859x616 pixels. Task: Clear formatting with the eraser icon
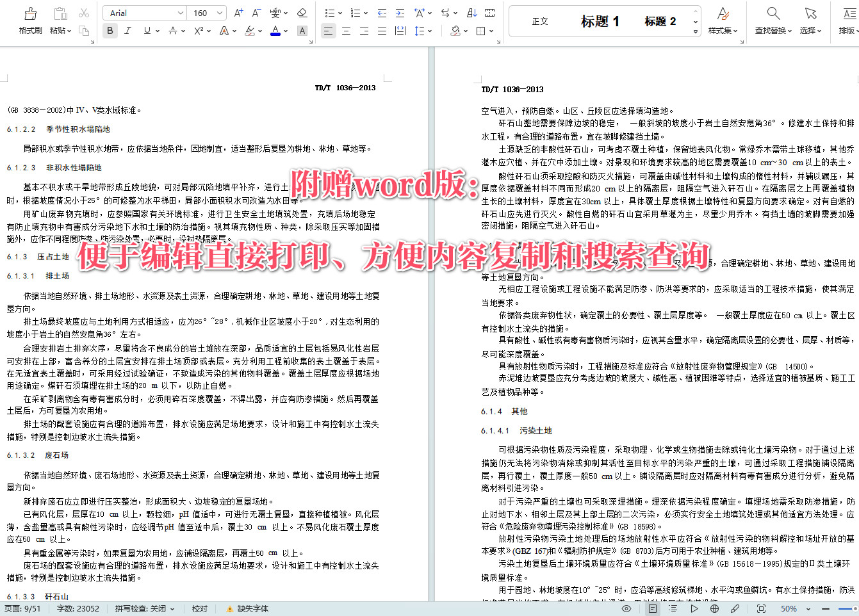coord(302,12)
